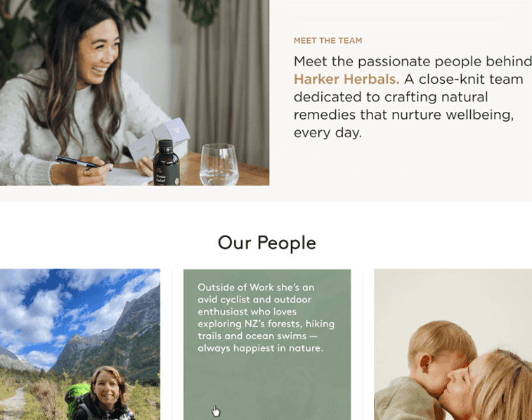Click the lavender product box behind the bottle
Screen dimensions: 532x420
click(x=173, y=132)
